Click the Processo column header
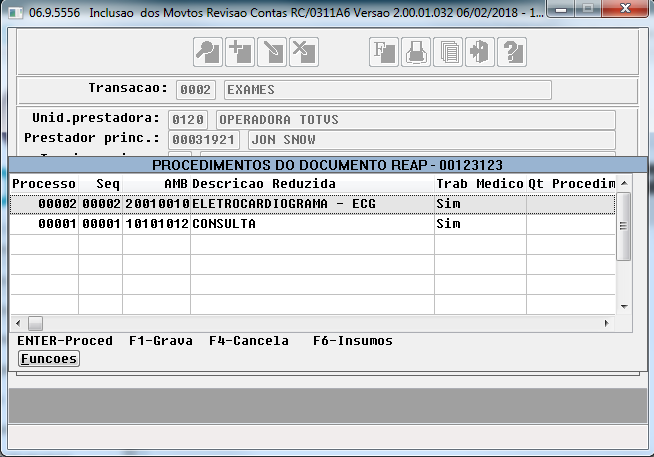The height and width of the screenshot is (457, 654). click(x=44, y=184)
